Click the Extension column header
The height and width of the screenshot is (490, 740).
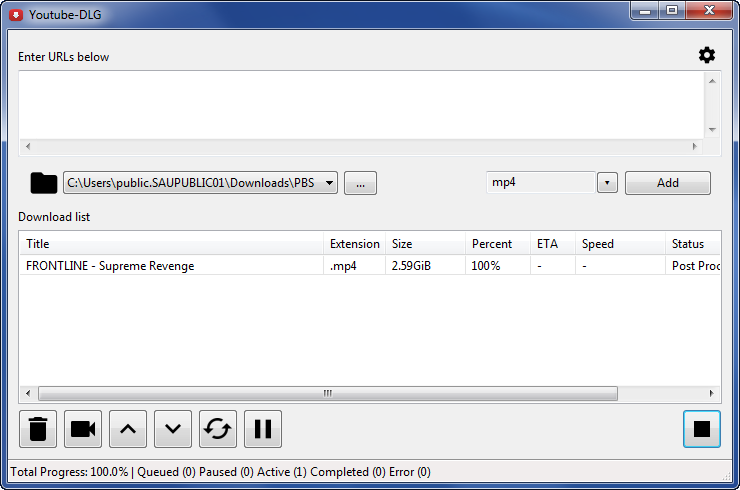[x=354, y=244]
